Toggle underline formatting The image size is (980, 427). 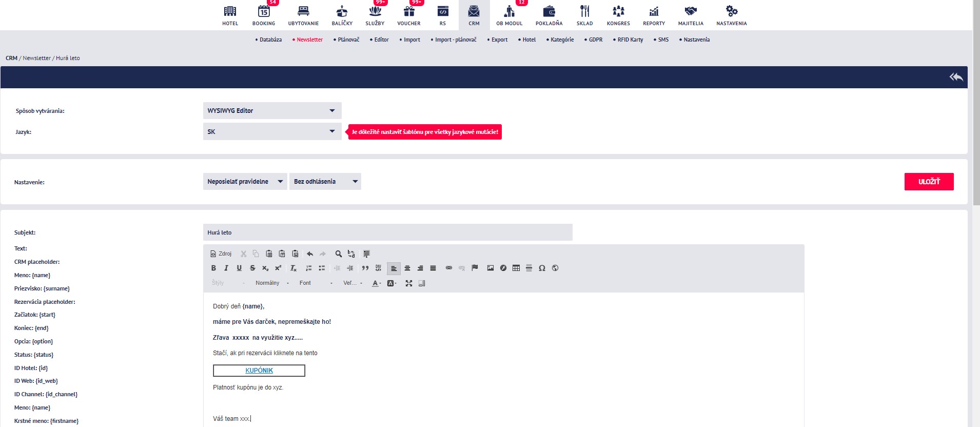point(239,268)
